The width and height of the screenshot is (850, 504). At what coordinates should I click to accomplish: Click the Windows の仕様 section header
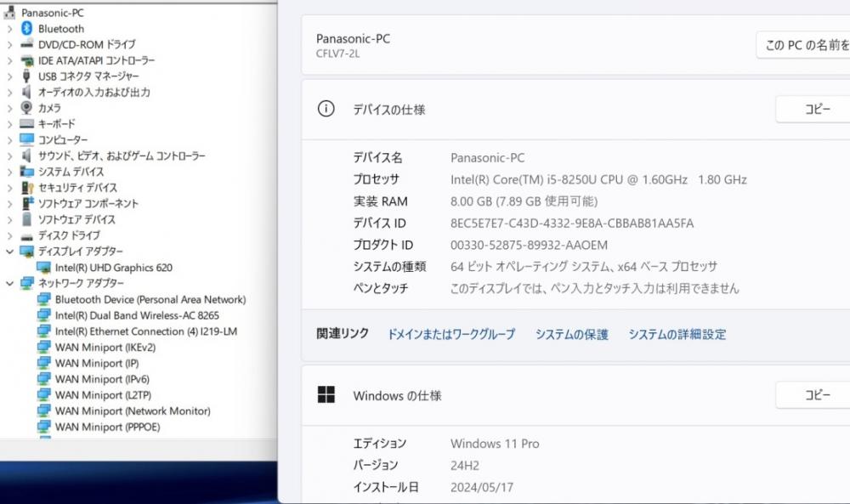(397, 395)
